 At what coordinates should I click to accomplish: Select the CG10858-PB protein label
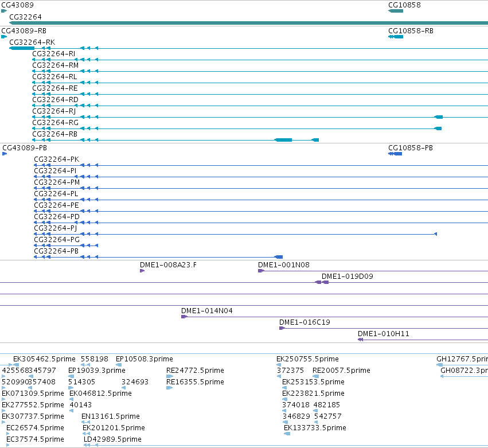(411, 148)
